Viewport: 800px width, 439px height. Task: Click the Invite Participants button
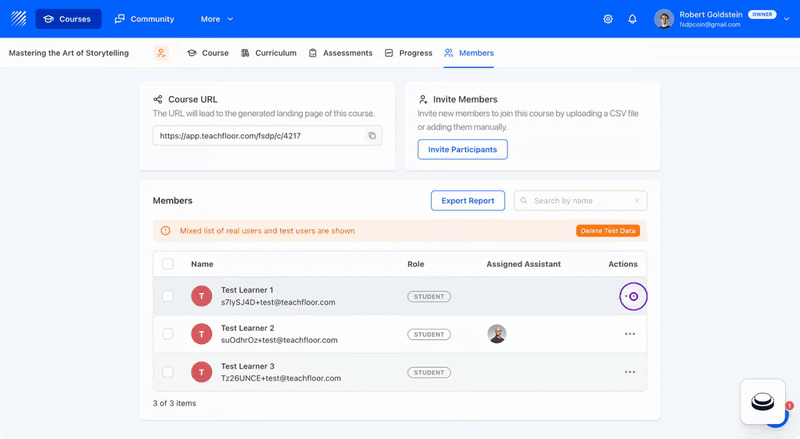[462, 149]
